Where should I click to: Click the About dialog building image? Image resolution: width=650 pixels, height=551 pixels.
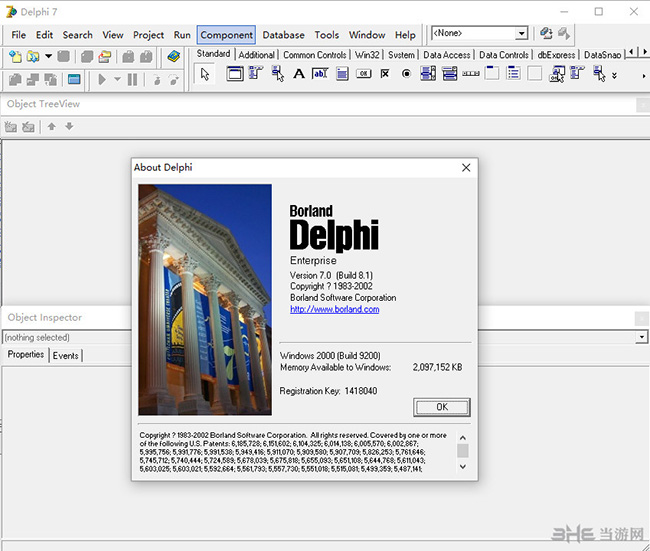click(205, 300)
